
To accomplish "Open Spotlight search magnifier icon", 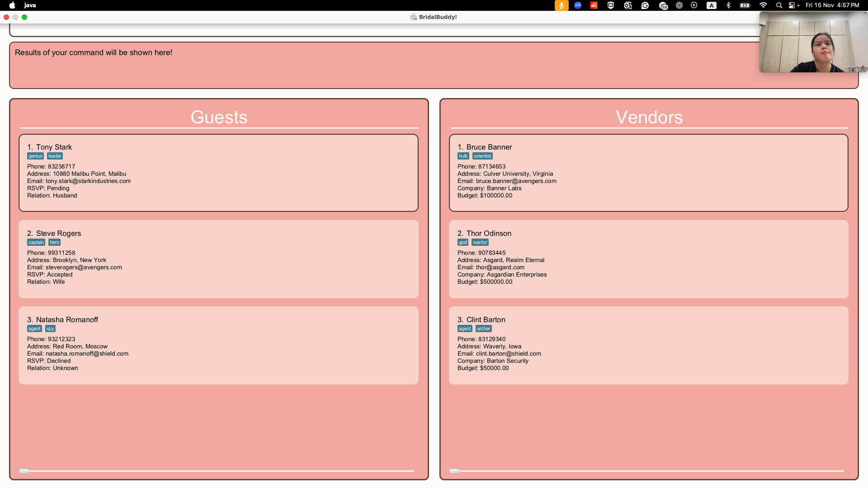I will click(x=779, y=5).
